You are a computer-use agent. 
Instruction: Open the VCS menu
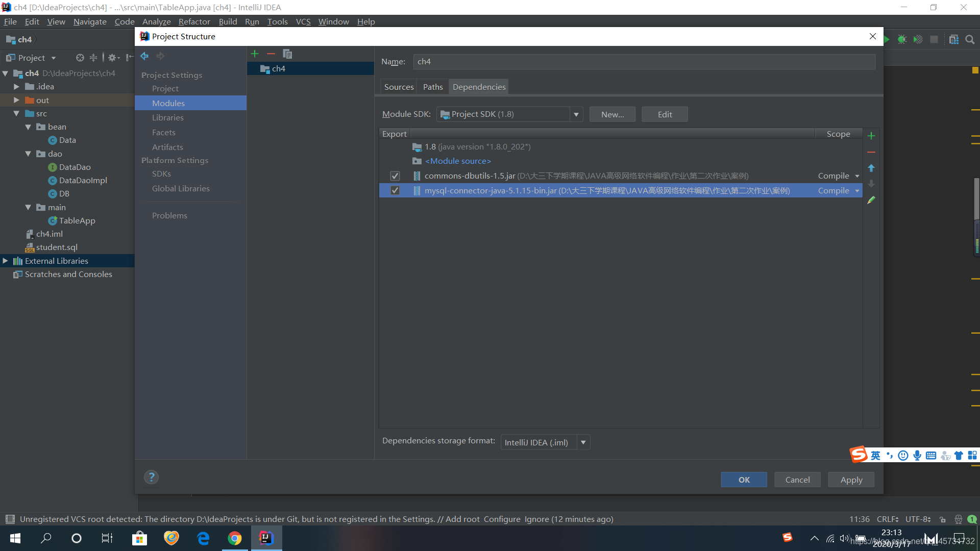pyautogui.click(x=303, y=21)
